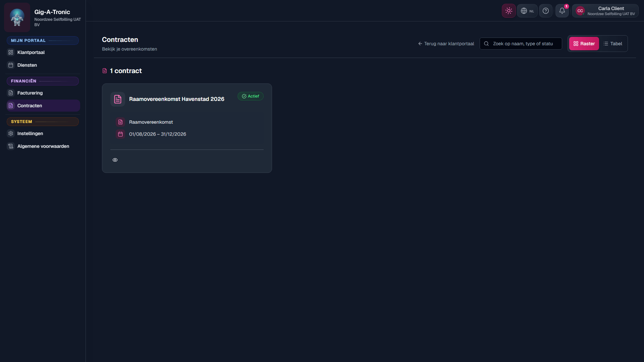The image size is (644, 362).
Task: Go to Klantportaal in the sidebar
Action: pos(43,52)
